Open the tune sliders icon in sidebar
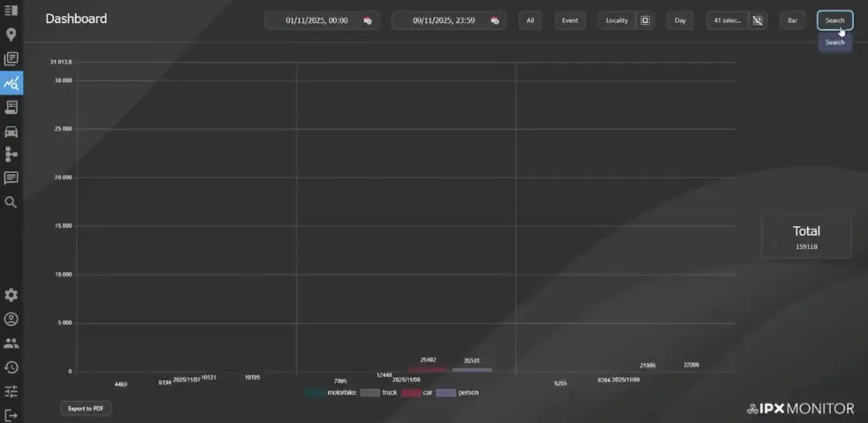 coord(11,391)
